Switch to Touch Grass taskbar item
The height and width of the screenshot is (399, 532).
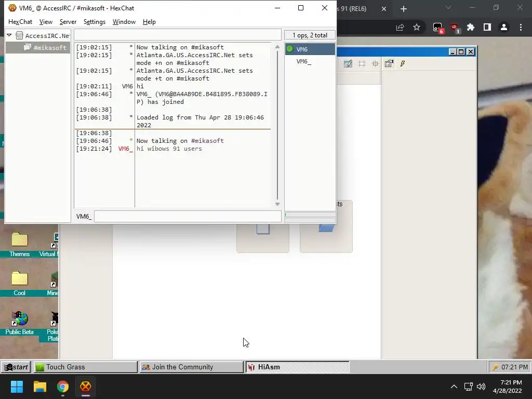(x=85, y=367)
